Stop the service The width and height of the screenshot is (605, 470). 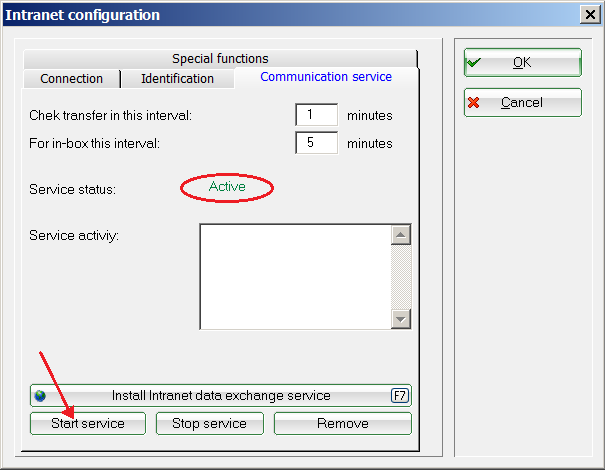[210, 424]
